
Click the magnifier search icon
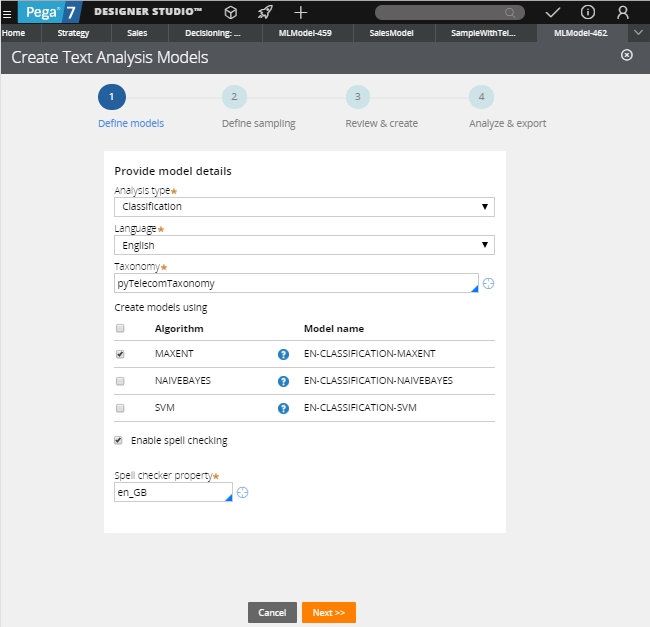[510, 13]
